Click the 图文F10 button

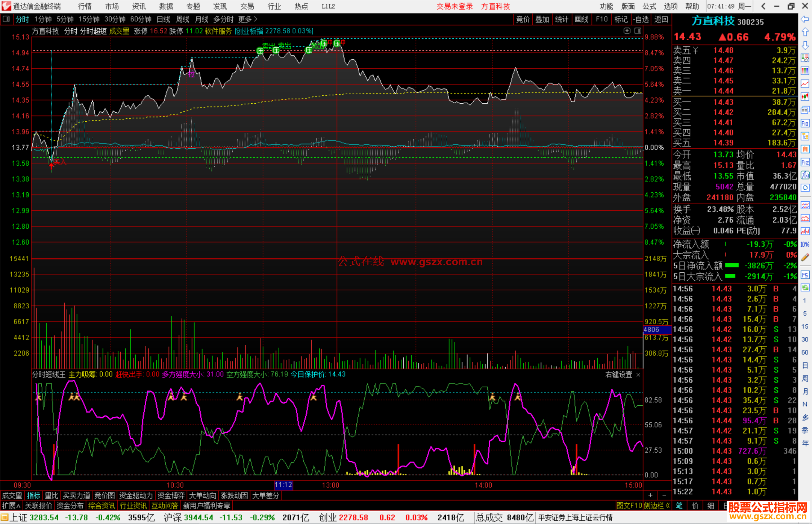click(629, 506)
